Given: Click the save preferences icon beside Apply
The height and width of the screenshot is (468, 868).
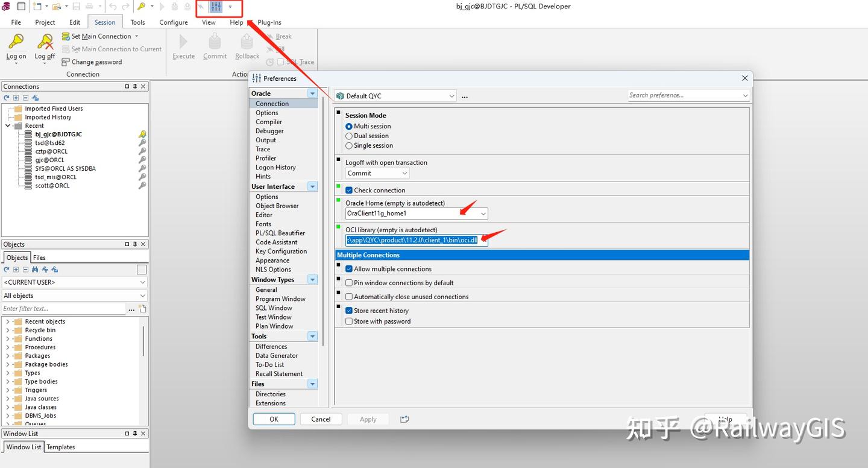Looking at the screenshot, I should coord(404,419).
